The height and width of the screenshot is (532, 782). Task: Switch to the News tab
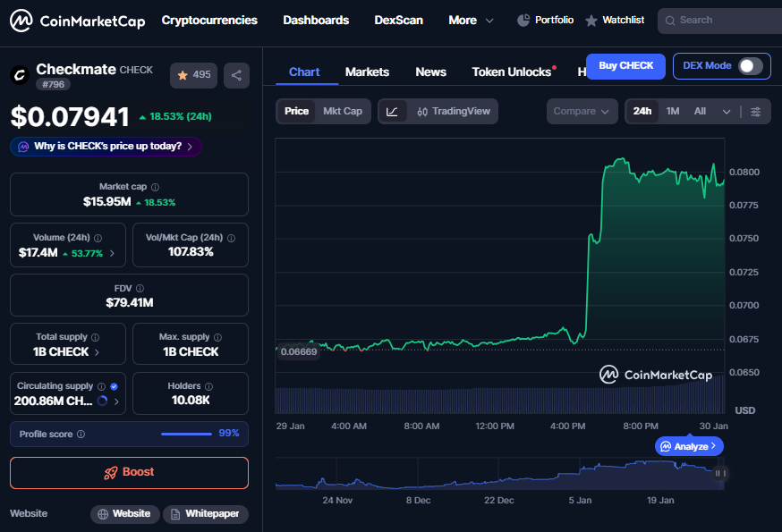pos(431,72)
